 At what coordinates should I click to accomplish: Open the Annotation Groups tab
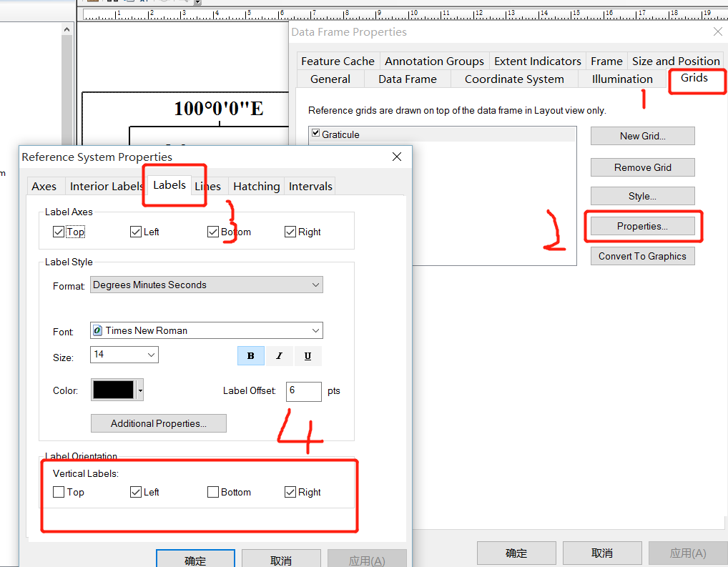point(434,61)
